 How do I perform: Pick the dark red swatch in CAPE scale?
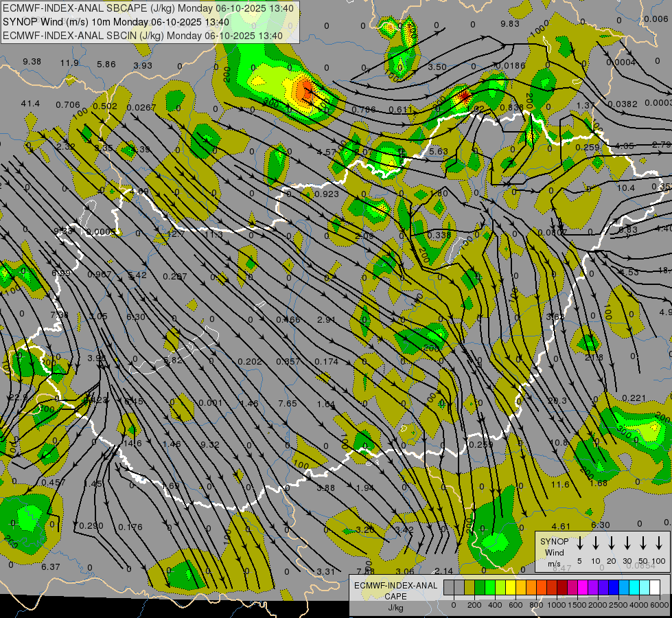(562, 588)
